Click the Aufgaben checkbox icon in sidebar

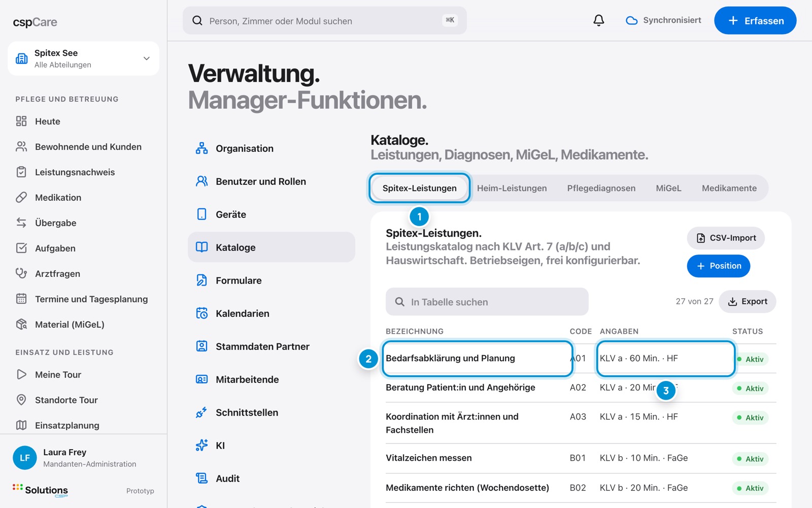pos(21,248)
